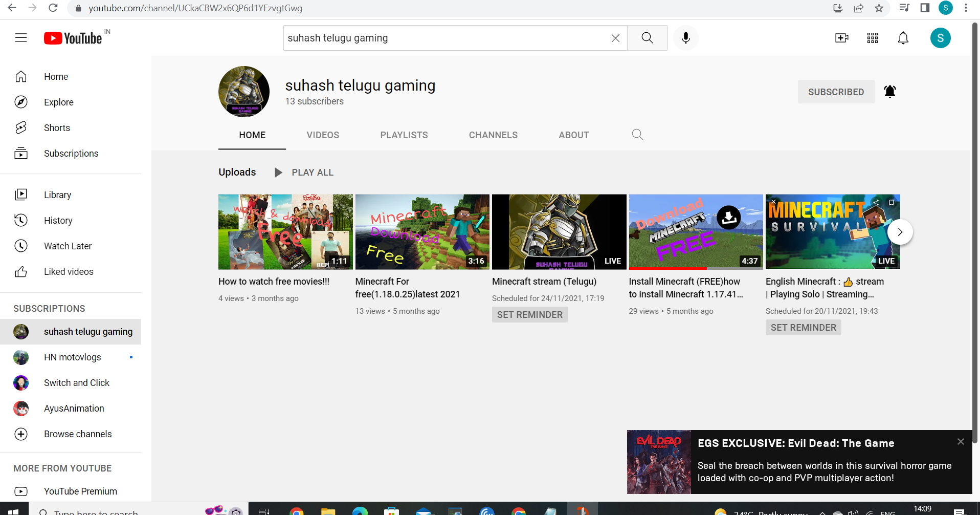Open Subscriptions in sidebar

[x=71, y=154]
